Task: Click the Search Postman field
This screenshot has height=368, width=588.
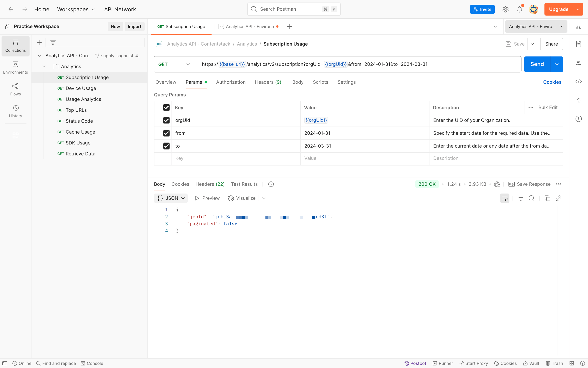Action: tap(294, 9)
